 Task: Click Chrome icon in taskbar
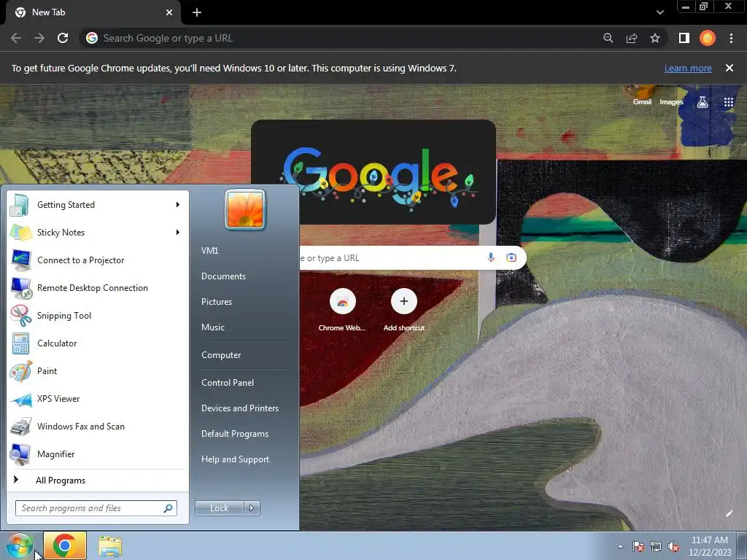[65, 545]
